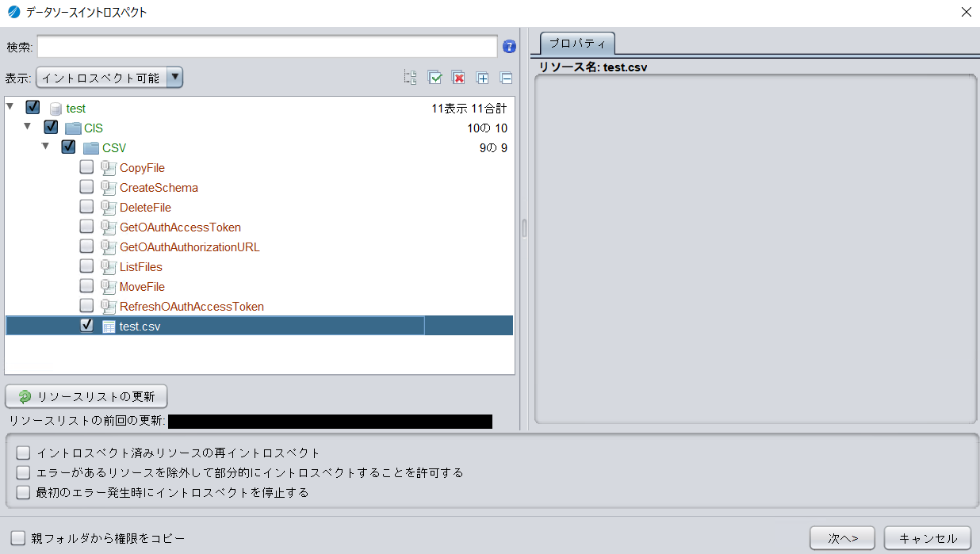This screenshot has height=554, width=980.
Task: Click the test.csv table icon
Action: (x=109, y=327)
